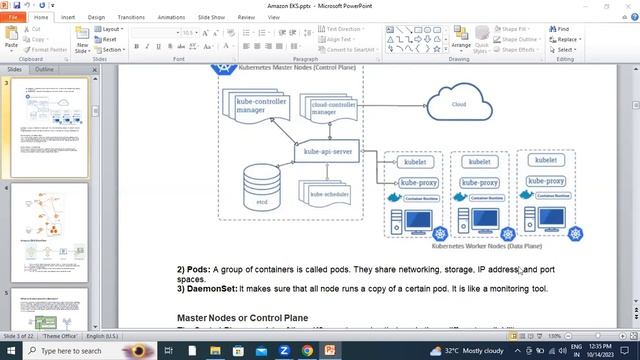The height and width of the screenshot is (360, 640).
Task: Click the Reset slide button
Action: tap(106, 39)
